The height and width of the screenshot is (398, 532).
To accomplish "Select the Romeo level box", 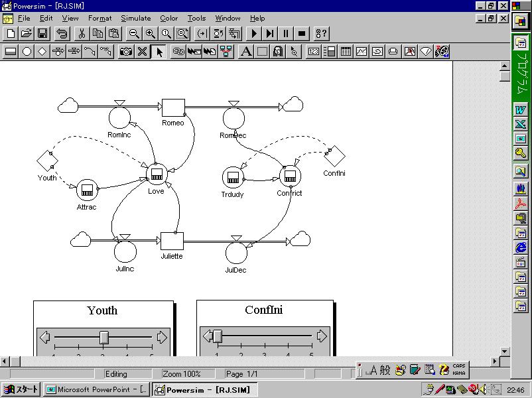I will point(173,108).
